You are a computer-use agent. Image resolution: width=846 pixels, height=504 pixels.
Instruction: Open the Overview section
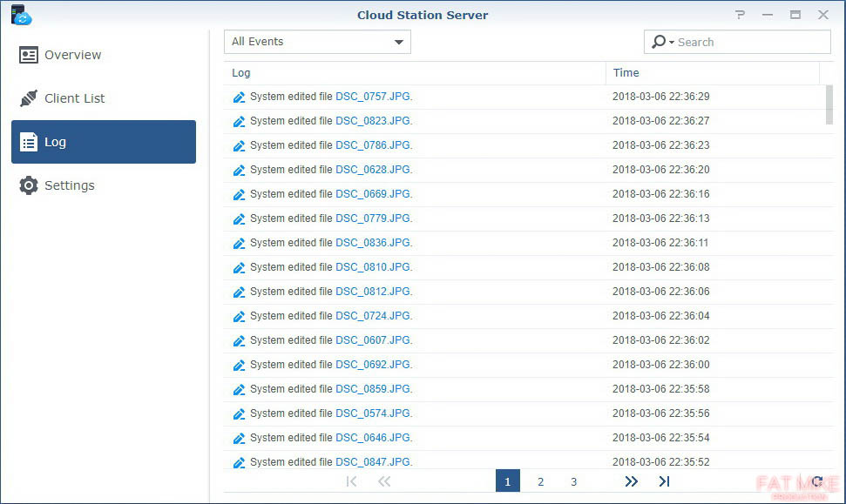point(104,55)
